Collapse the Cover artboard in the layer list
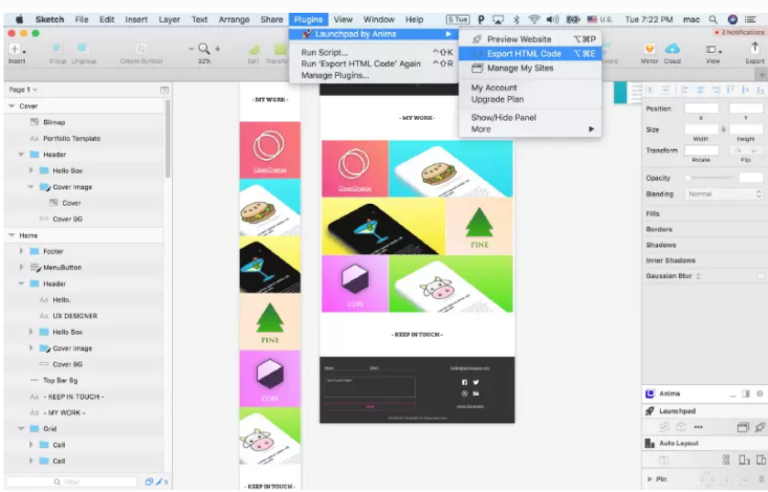The width and height of the screenshot is (768, 492). pyautogui.click(x=11, y=106)
